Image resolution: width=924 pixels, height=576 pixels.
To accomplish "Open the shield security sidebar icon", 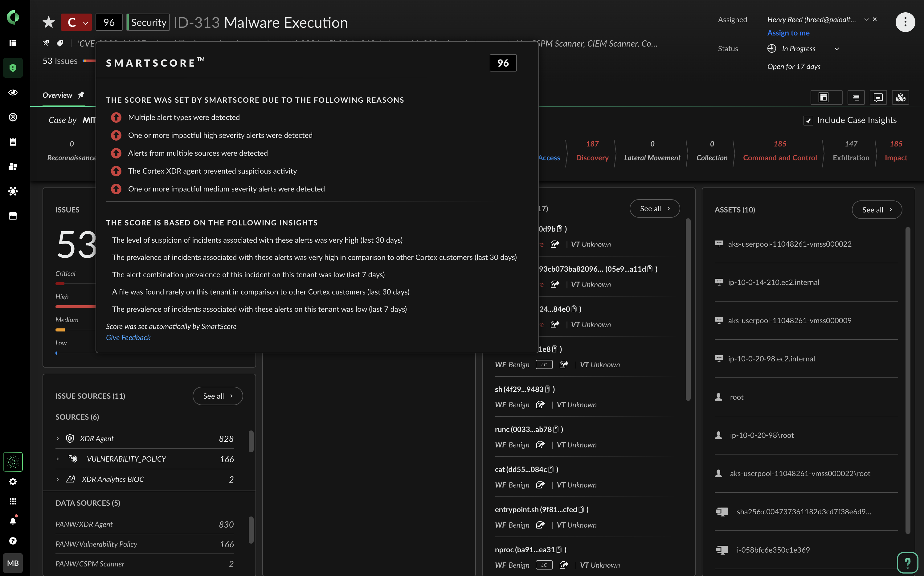I will (x=13, y=68).
